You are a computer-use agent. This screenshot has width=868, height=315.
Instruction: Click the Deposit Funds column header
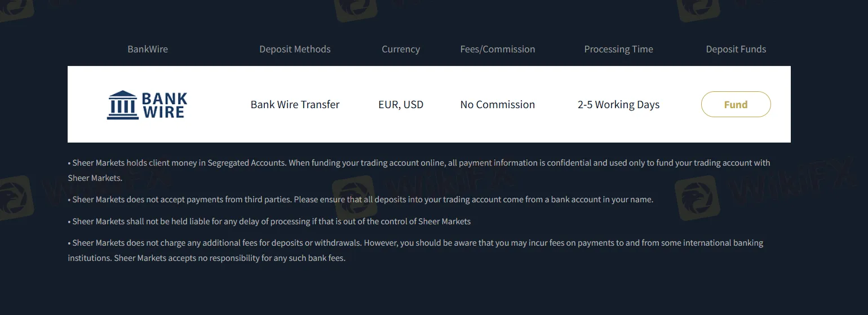(x=736, y=49)
